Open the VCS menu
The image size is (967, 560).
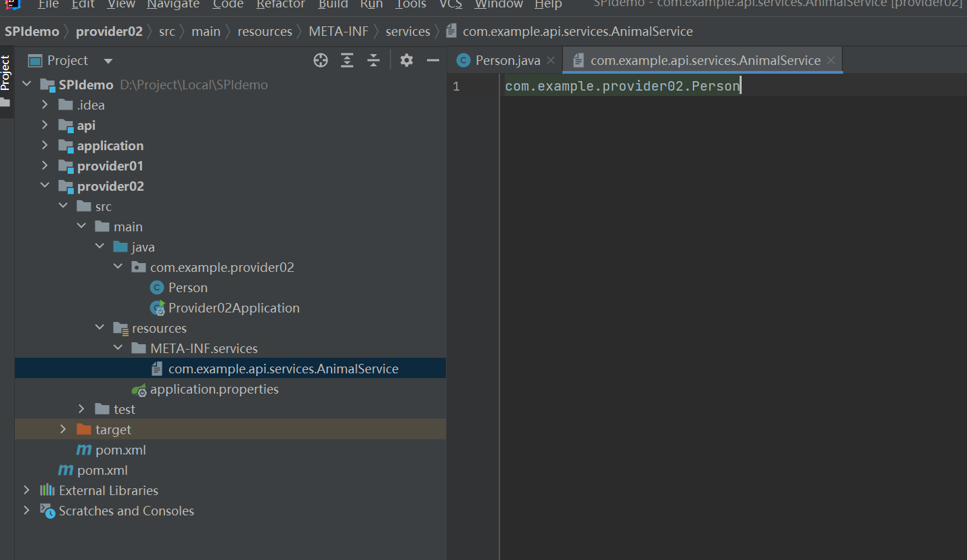(x=451, y=5)
